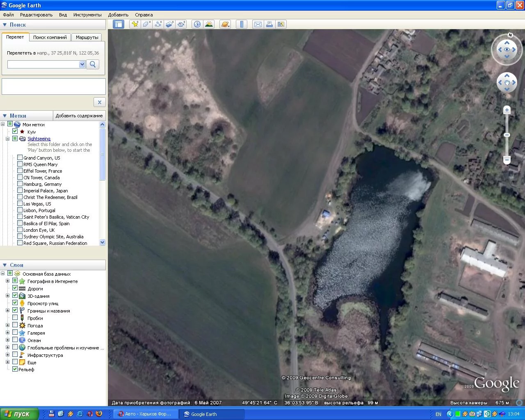Click the Океан globe layer icon
The height and width of the screenshot is (420, 525).
(22, 340)
